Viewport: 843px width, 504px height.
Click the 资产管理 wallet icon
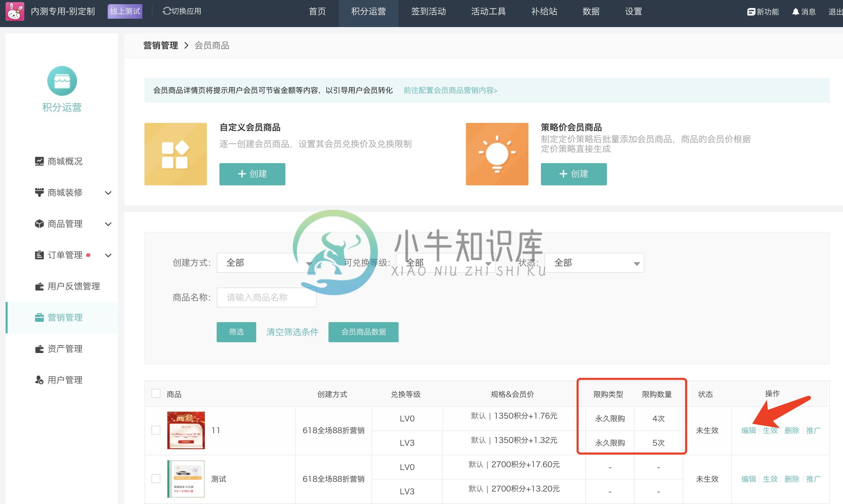point(39,348)
